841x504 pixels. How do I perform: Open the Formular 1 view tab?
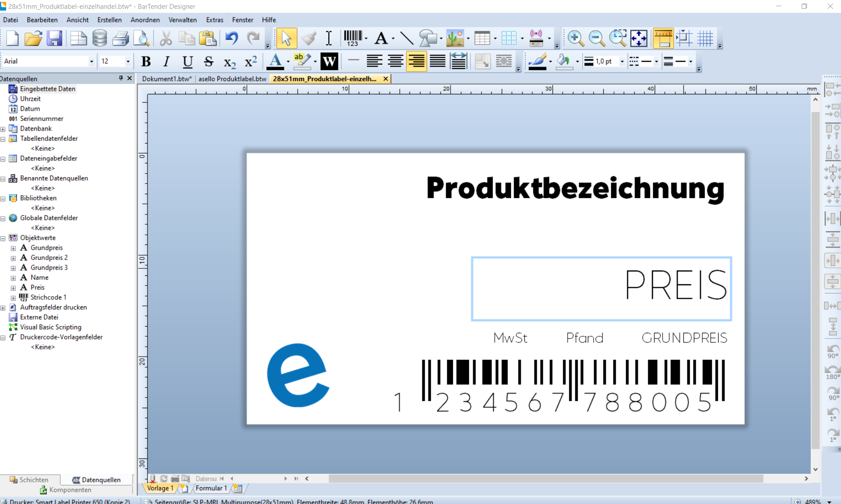point(211,488)
